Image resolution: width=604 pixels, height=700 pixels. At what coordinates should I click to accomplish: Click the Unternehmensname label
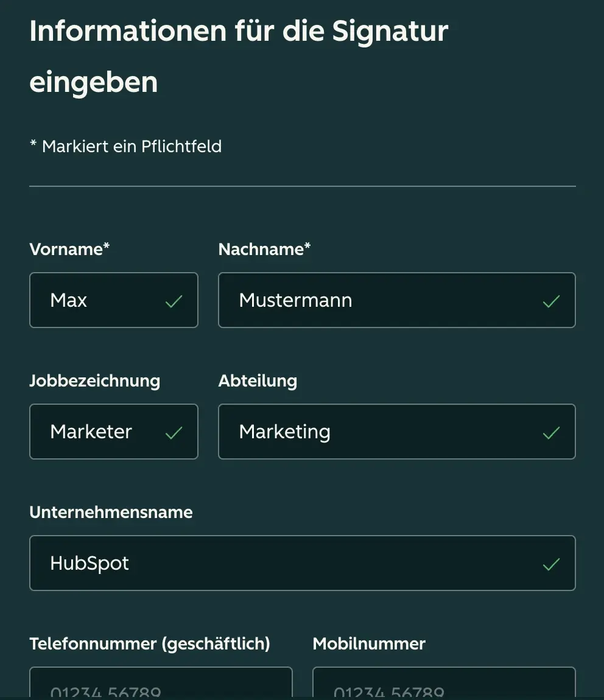point(111,512)
